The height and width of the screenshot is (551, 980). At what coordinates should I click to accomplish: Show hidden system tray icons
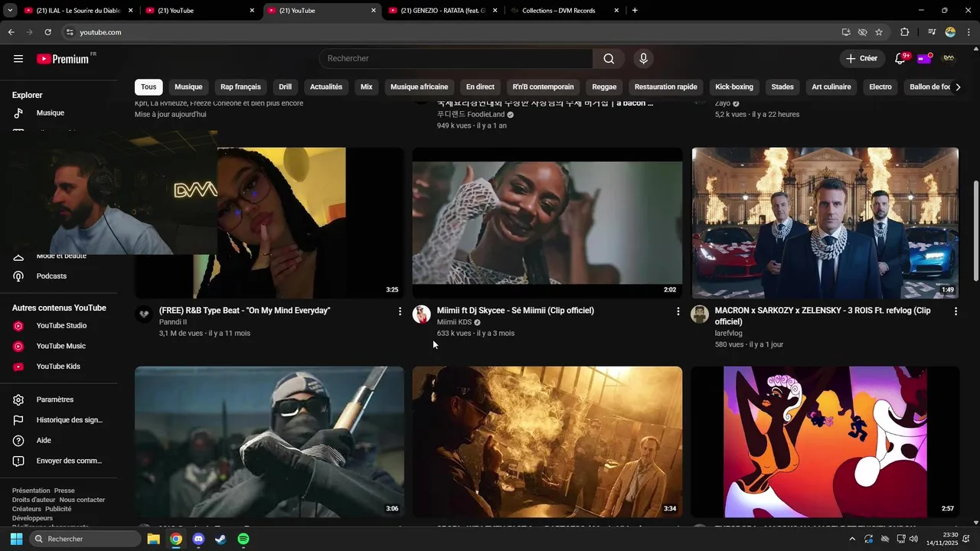[852, 539]
